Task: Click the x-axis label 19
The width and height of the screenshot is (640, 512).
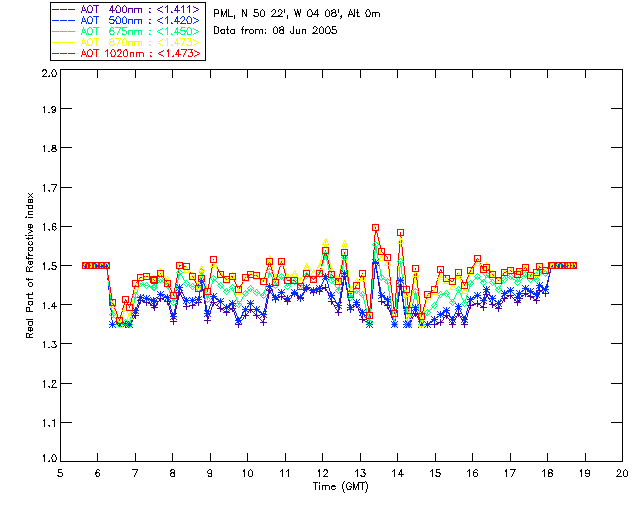Action: [x=585, y=473]
